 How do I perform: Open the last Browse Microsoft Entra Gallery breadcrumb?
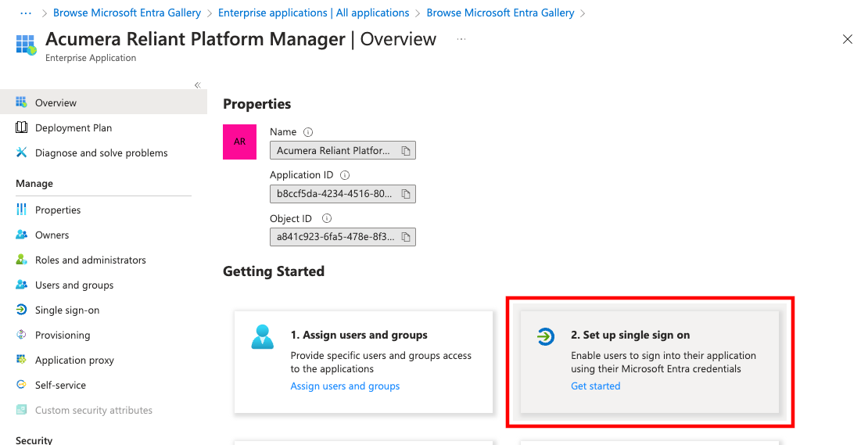(500, 13)
